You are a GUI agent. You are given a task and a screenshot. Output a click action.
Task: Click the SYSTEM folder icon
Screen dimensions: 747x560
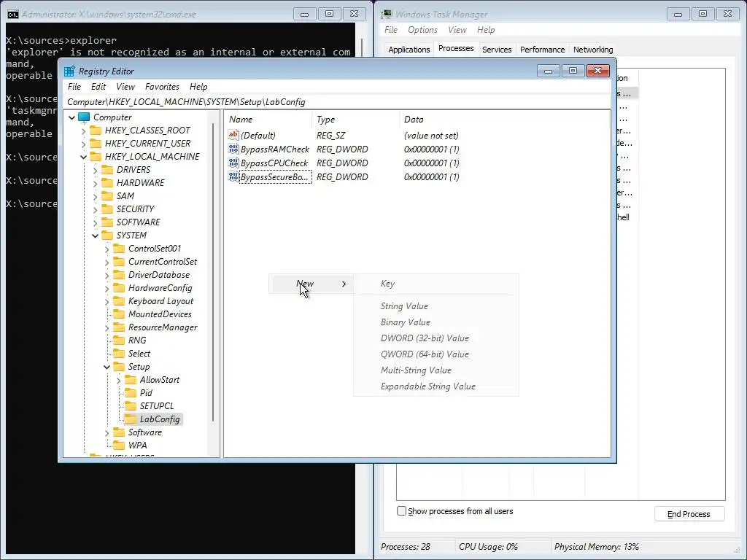107,236
